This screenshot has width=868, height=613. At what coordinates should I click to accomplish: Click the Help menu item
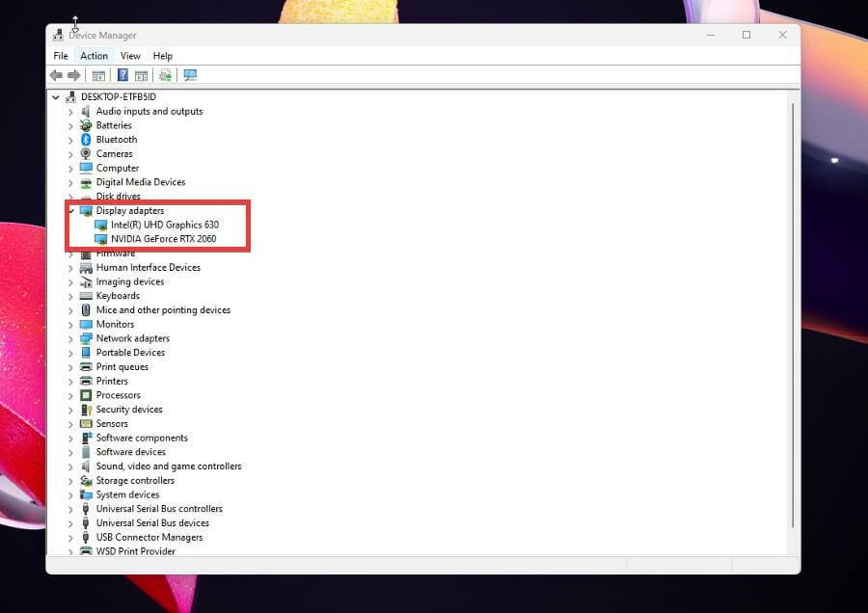coord(162,55)
